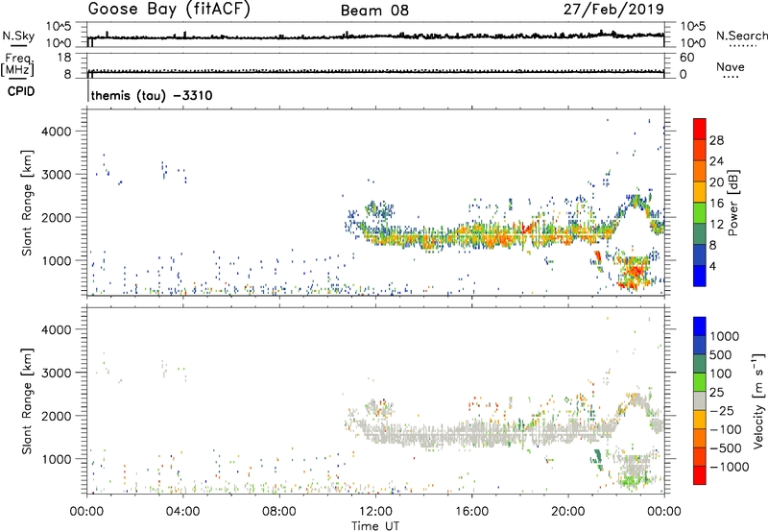
Task: Click the "Power [dB]" colorbar label
Action: [x=732, y=203]
